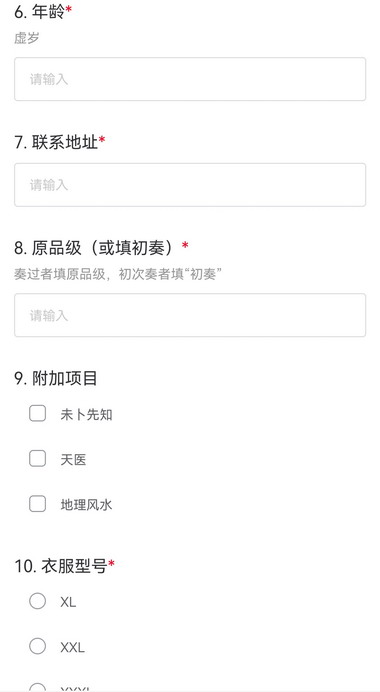This screenshot has height=692, width=380.
Task: Click the question 10 衣服型号 heading
Action: pos(64,566)
